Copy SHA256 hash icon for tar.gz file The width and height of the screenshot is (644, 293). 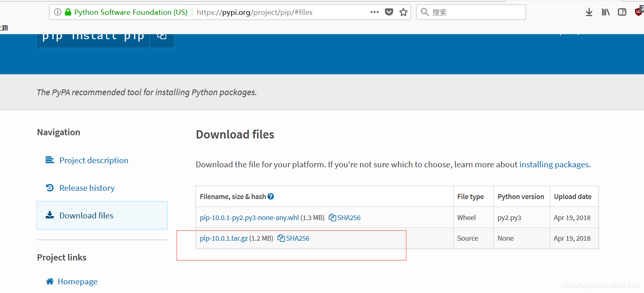click(x=281, y=238)
